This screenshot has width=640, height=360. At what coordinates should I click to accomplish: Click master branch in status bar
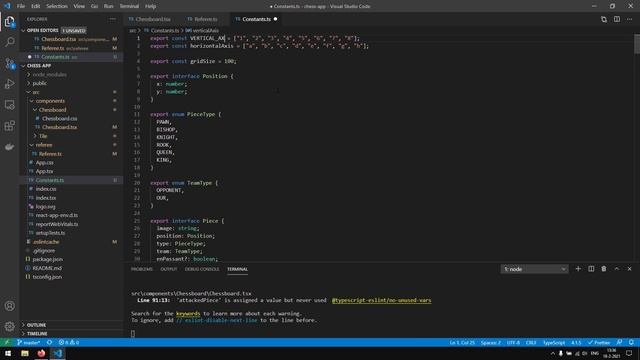point(29,342)
